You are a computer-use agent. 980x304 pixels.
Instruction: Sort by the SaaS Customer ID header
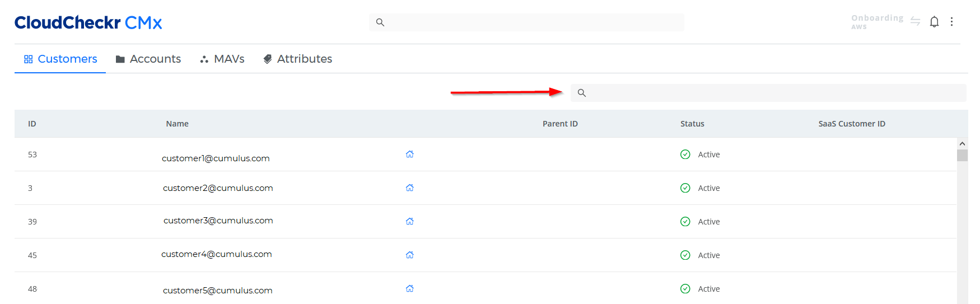852,124
